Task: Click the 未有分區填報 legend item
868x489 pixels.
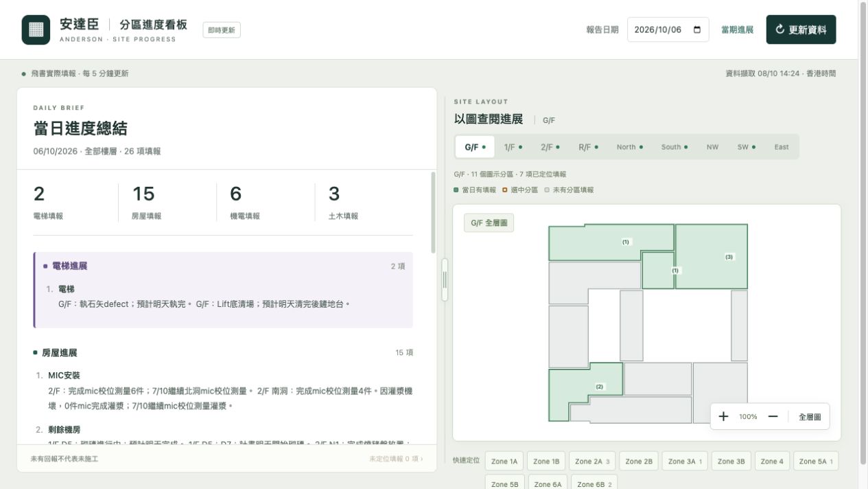Action: tap(569, 190)
